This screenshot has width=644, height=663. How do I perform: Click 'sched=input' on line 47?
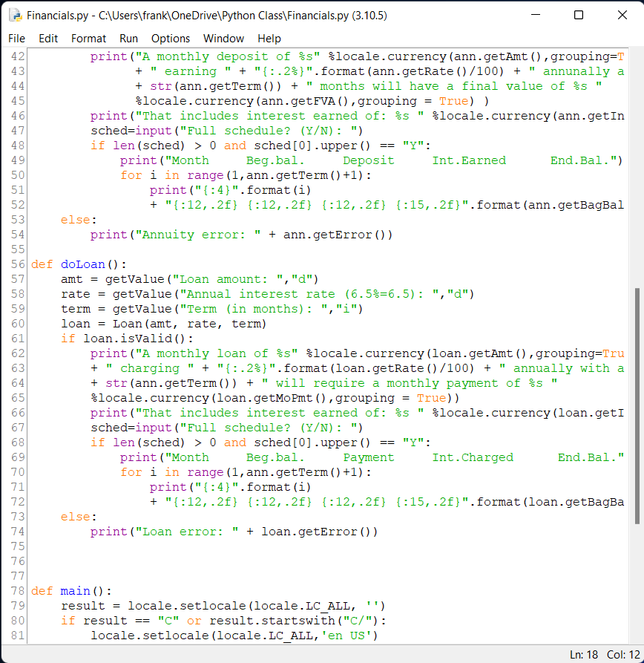pyautogui.click(x=131, y=131)
